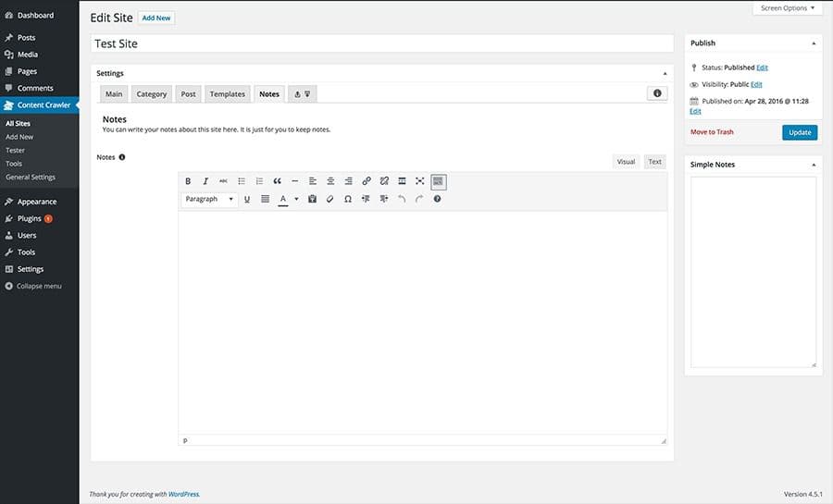Image resolution: width=833 pixels, height=504 pixels.
Task: Click the site title field
Action: pos(382,43)
